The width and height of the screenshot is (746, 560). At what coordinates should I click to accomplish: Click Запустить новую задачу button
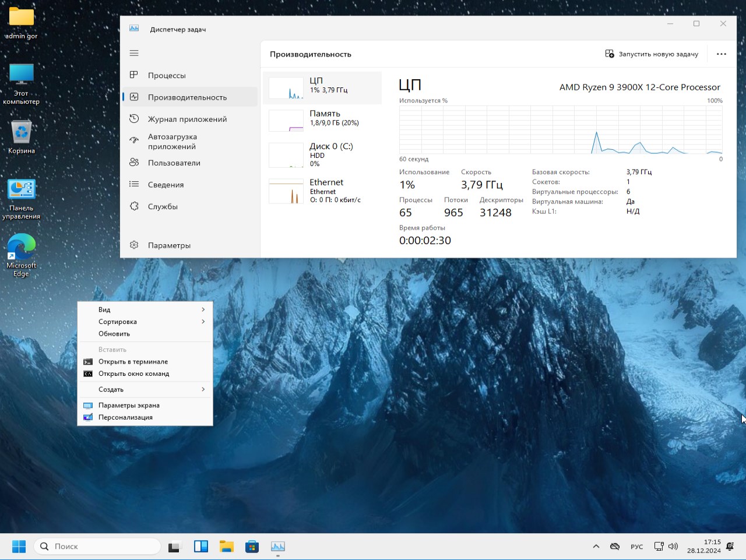(652, 54)
